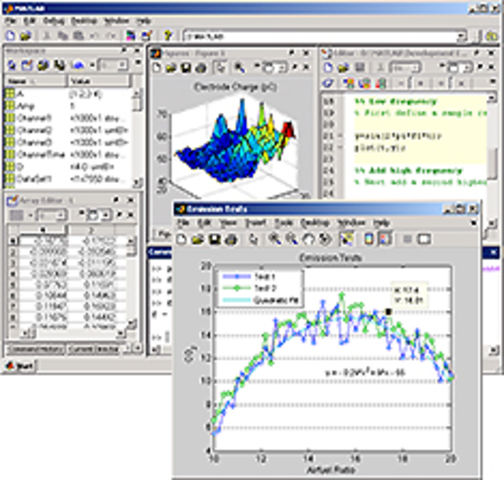Click Workspace open variable icon
The width and height of the screenshot is (504, 480).
(27, 65)
